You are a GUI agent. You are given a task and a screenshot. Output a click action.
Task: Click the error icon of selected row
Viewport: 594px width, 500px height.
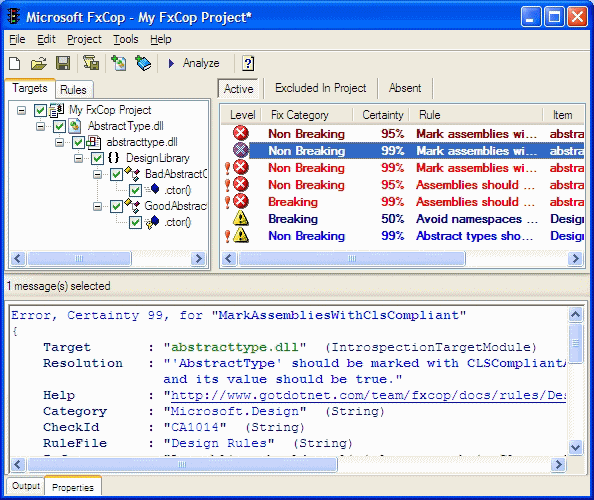pos(241,150)
